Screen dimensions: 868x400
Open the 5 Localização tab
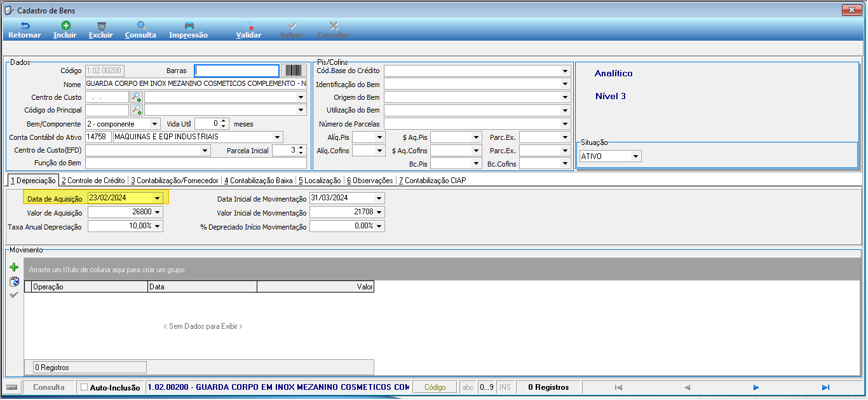[320, 181]
